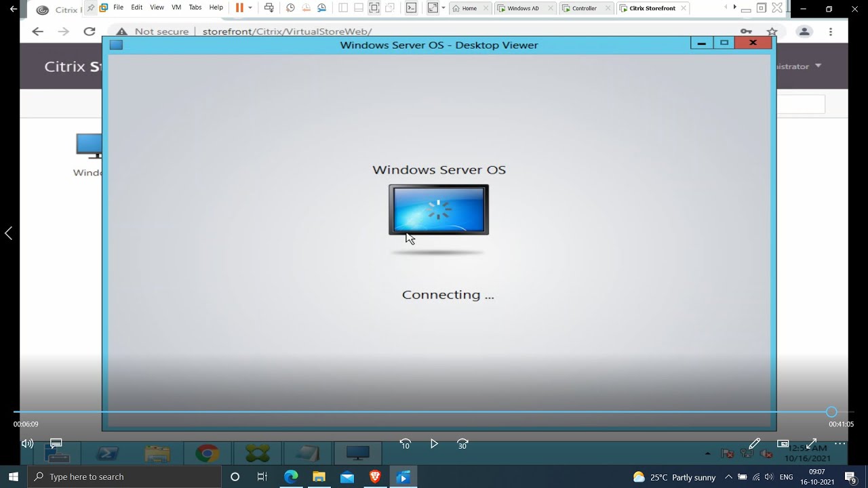Click the saved password key icon
Screen dimensions: 868x488
[x=746, y=32]
